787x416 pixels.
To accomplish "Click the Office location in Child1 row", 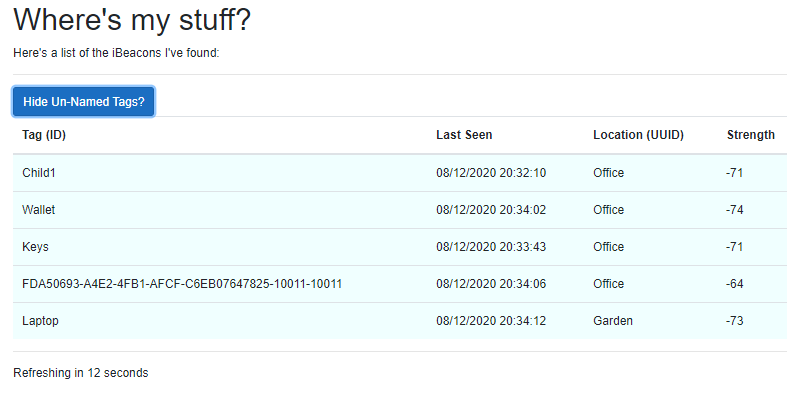I will click(x=608, y=173).
